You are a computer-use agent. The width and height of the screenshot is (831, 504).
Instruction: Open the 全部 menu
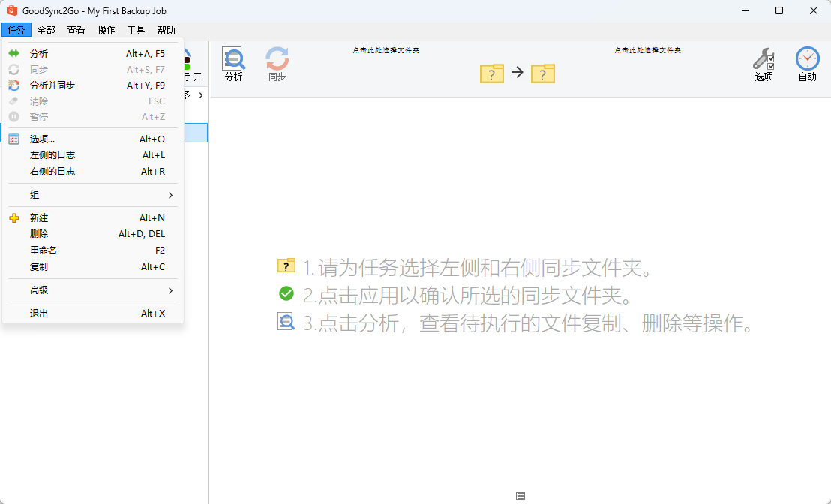pyautogui.click(x=46, y=30)
